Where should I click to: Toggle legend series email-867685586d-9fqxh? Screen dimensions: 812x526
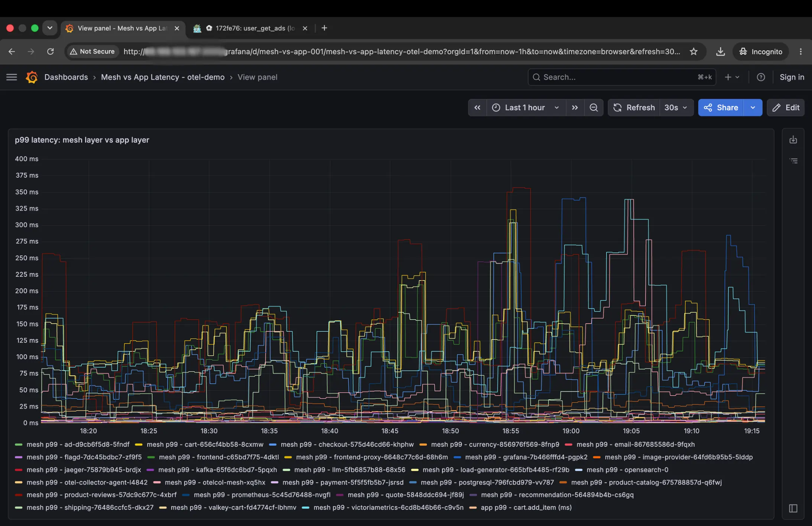[x=636, y=445]
